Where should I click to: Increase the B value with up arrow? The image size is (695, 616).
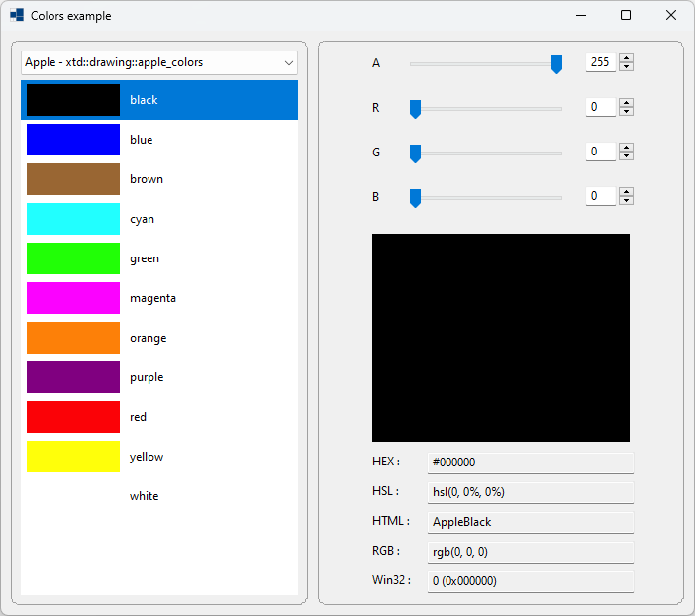[x=626, y=192]
